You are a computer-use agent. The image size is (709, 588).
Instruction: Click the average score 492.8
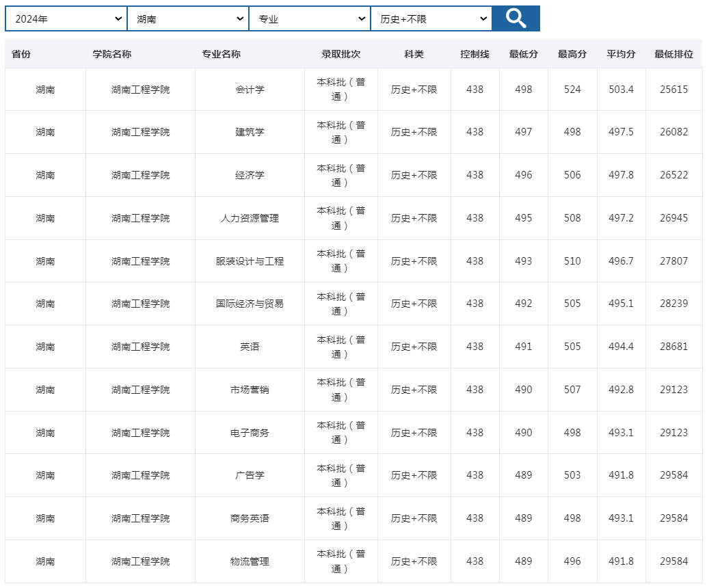point(621,390)
